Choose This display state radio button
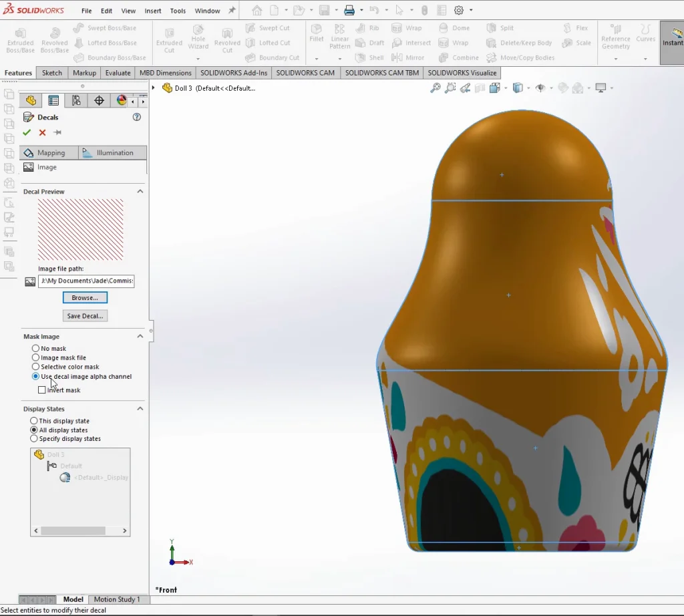 tap(34, 421)
